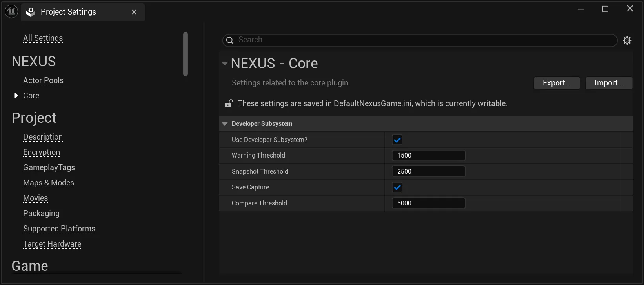644x285 pixels.
Task: Collapse the Developer Subsystem category
Action: coord(225,124)
